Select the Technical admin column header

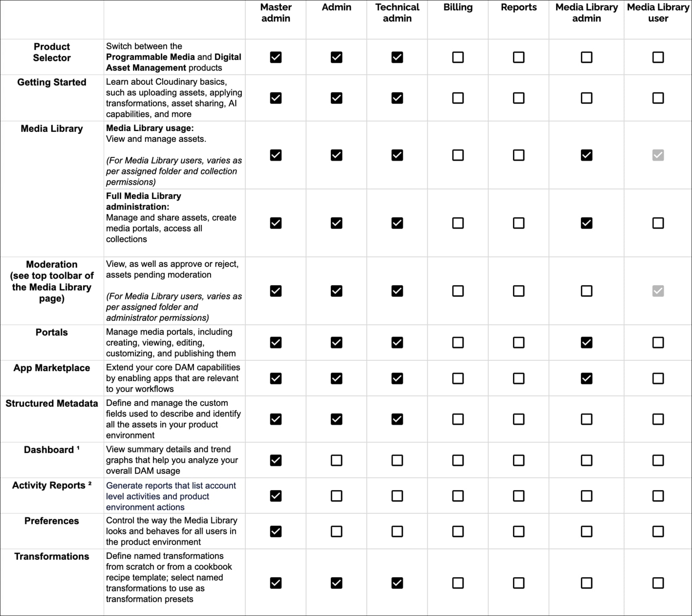[397, 13]
